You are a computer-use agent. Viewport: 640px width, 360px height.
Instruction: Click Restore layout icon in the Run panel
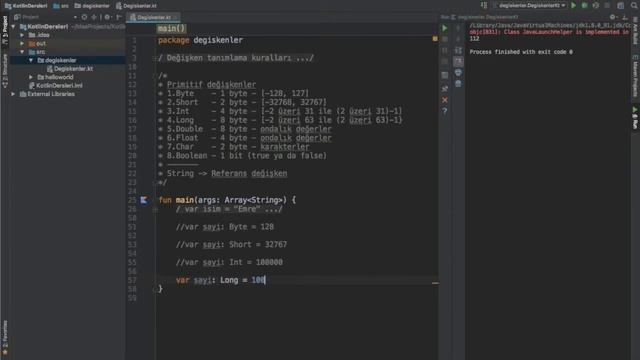click(x=445, y=75)
